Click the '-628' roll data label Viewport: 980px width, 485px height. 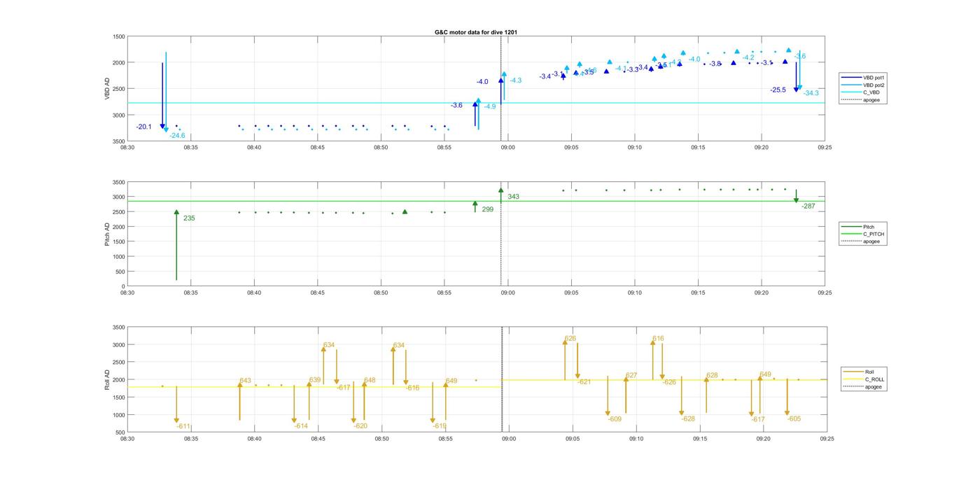point(688,419)
